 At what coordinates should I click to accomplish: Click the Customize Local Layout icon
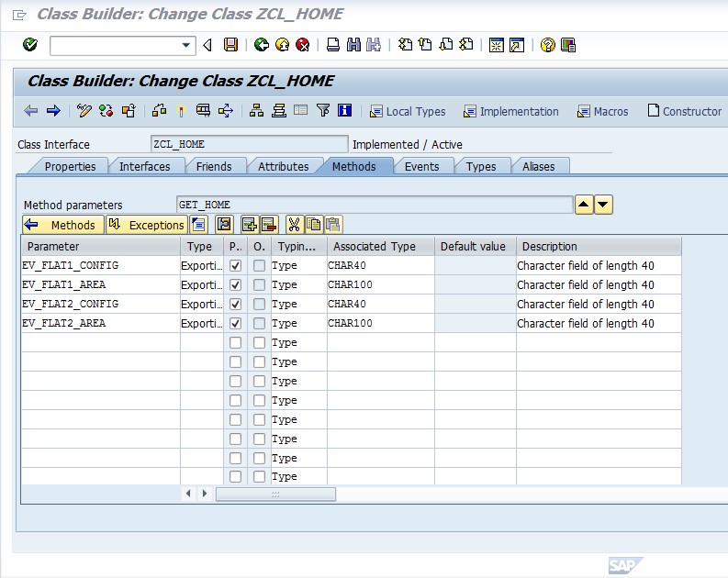pyautogui.click(x=568, y=45)
